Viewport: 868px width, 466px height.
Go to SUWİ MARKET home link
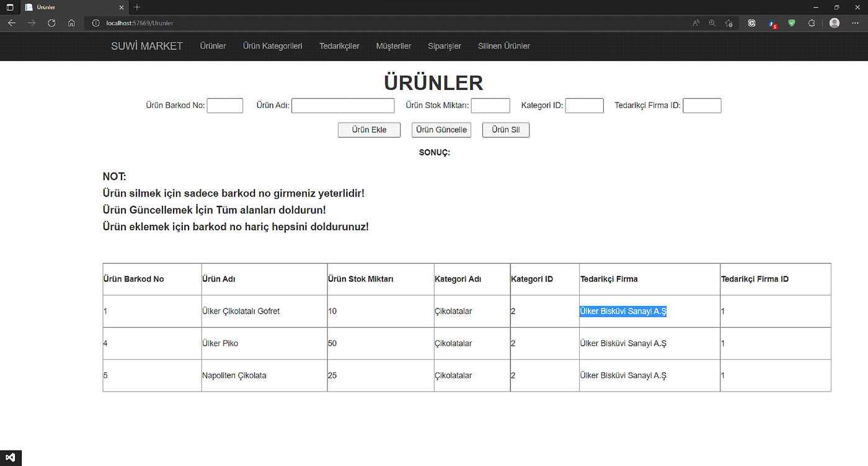pyautogui.click(x=147, y=46)
